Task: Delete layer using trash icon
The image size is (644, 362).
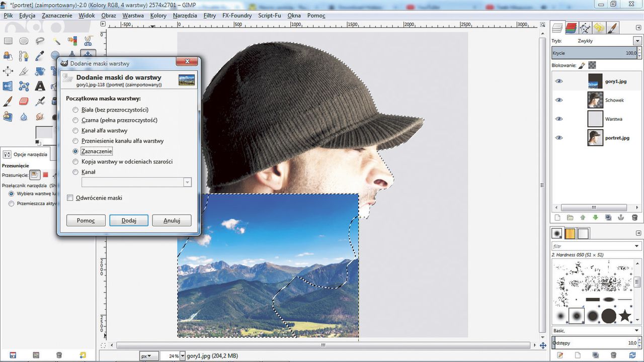Action: 634,218
